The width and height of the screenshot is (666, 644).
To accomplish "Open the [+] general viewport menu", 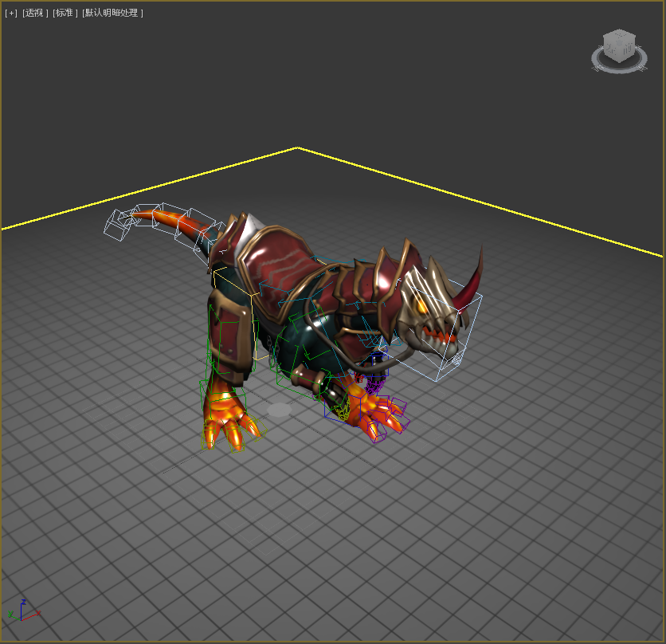I will pos(11,14).
